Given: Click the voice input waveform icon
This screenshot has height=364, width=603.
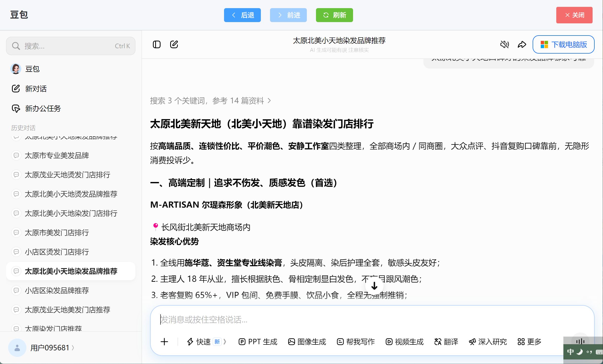Looking at the screenshot, I should tap(580, 341).
